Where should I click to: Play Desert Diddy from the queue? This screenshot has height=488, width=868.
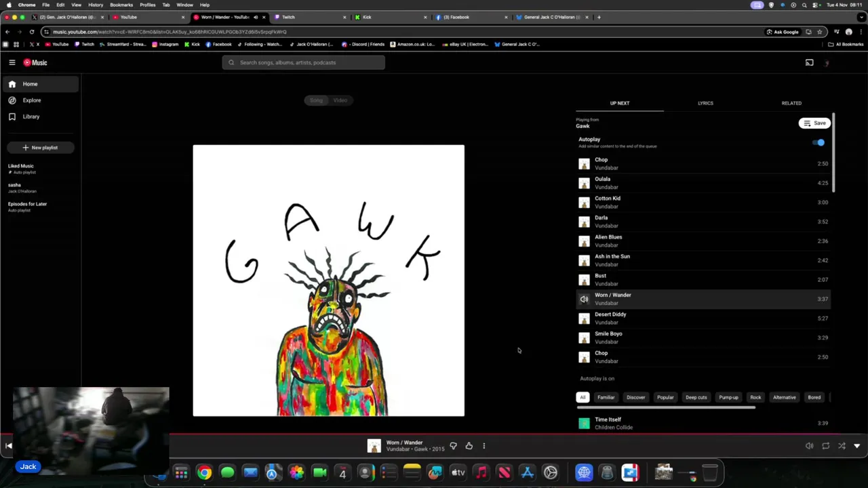(703, 318)
